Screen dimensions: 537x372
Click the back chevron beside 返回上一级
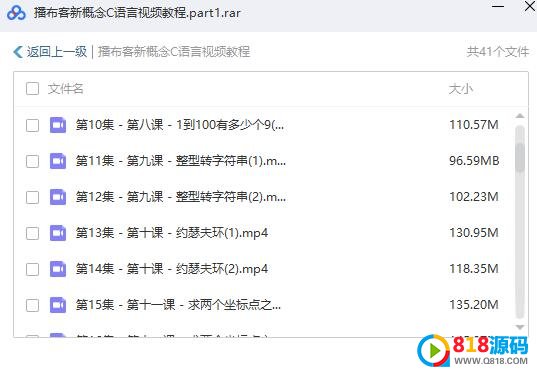18,52
